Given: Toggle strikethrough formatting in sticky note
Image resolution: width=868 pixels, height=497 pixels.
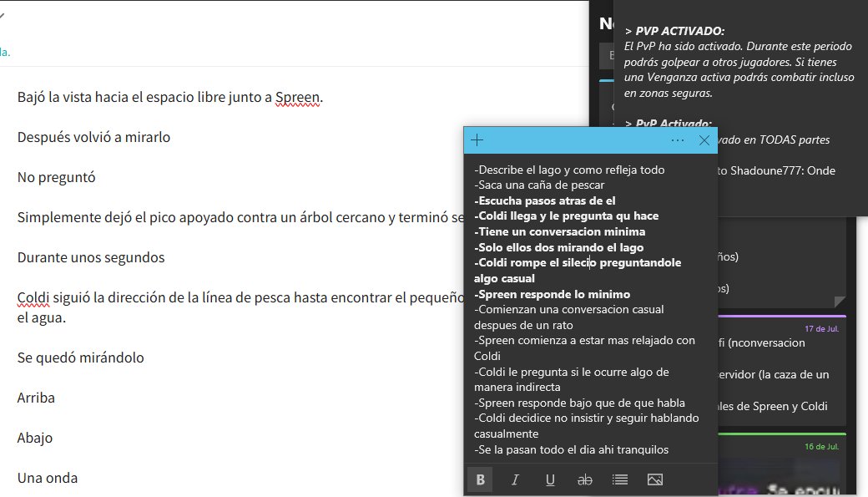Looking at the screenshot, I should (x=584, y=479).
